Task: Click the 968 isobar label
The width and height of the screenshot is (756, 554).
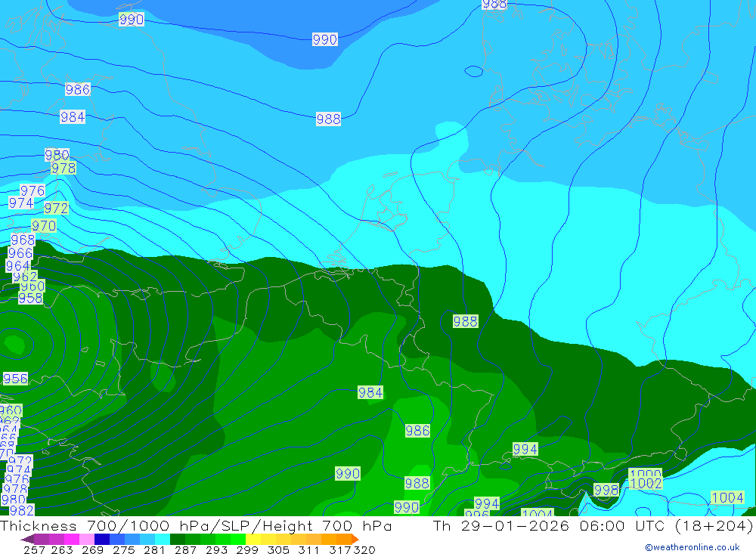Action: point(23,240)
